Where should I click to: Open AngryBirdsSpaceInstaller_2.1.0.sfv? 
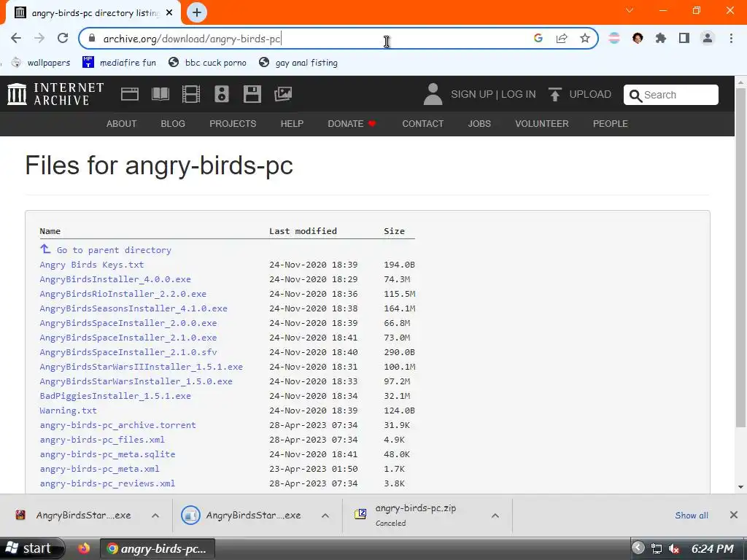tap(128, 352)
